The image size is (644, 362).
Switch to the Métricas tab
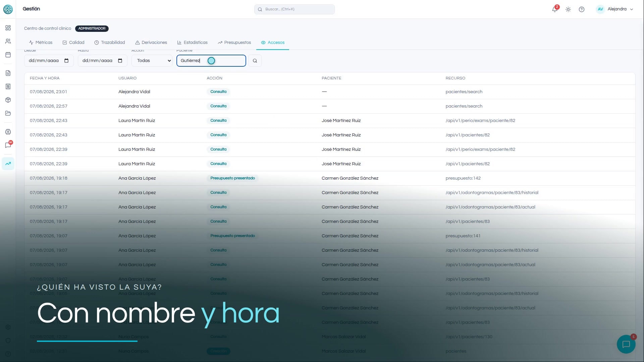(41, 43)
